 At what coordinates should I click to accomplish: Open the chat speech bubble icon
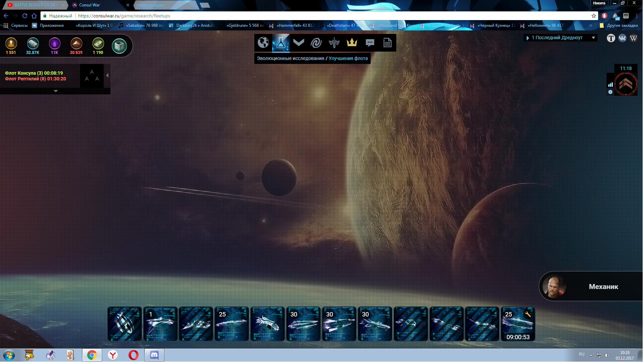click(370, 43)
